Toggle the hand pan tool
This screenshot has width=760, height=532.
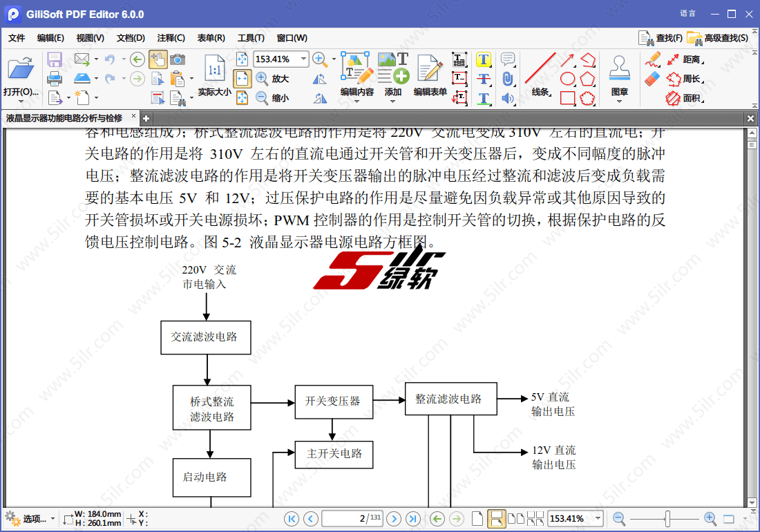click(158, 59)
